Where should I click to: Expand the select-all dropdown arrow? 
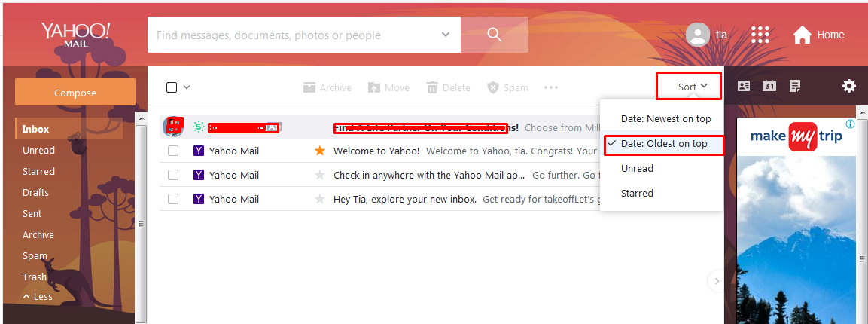(187, 87)
